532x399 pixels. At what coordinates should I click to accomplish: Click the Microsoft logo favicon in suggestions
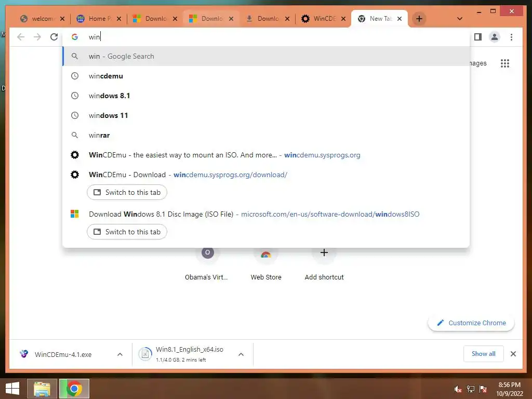[x=75, y=214]
